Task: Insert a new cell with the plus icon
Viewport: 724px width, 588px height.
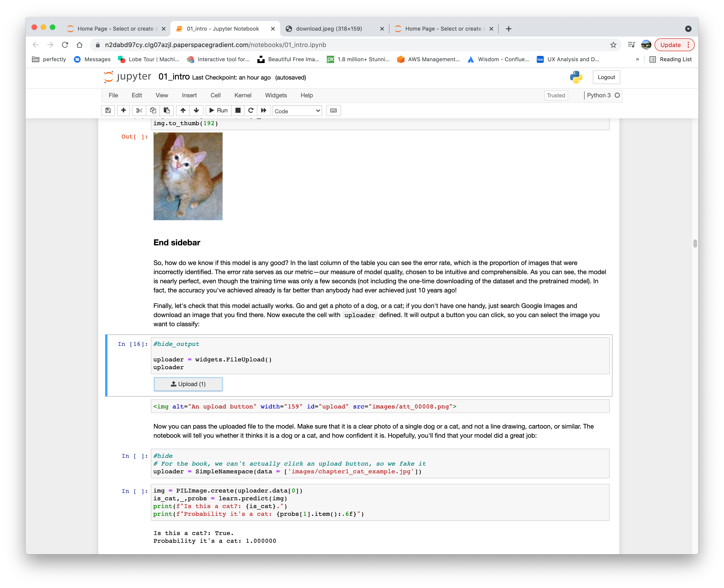Action: [123, 110]
